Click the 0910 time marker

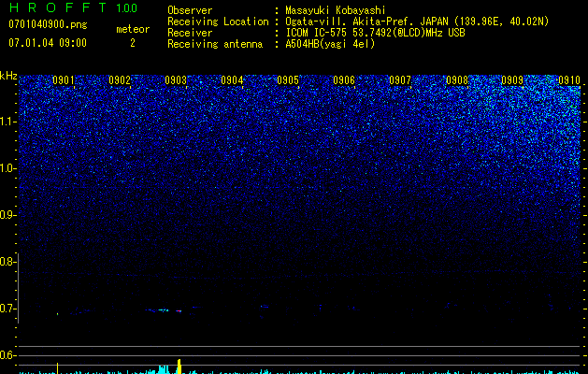[x=569, y=80]
